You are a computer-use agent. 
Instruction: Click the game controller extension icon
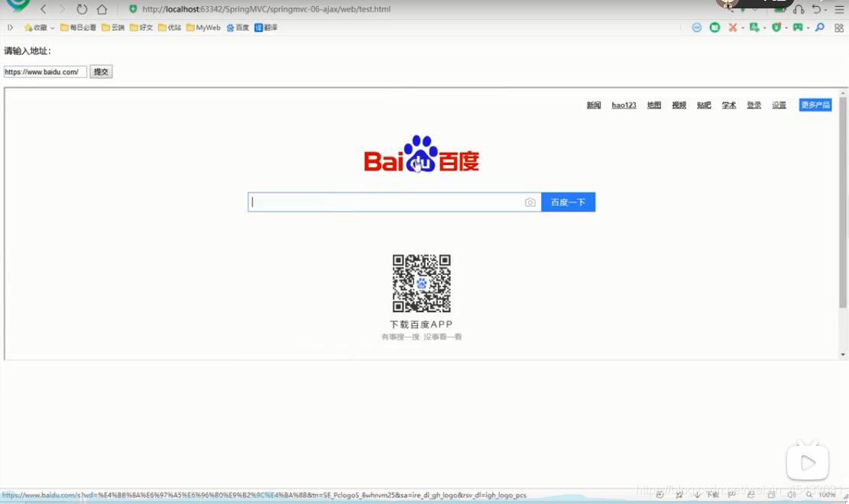pos(799,27)
